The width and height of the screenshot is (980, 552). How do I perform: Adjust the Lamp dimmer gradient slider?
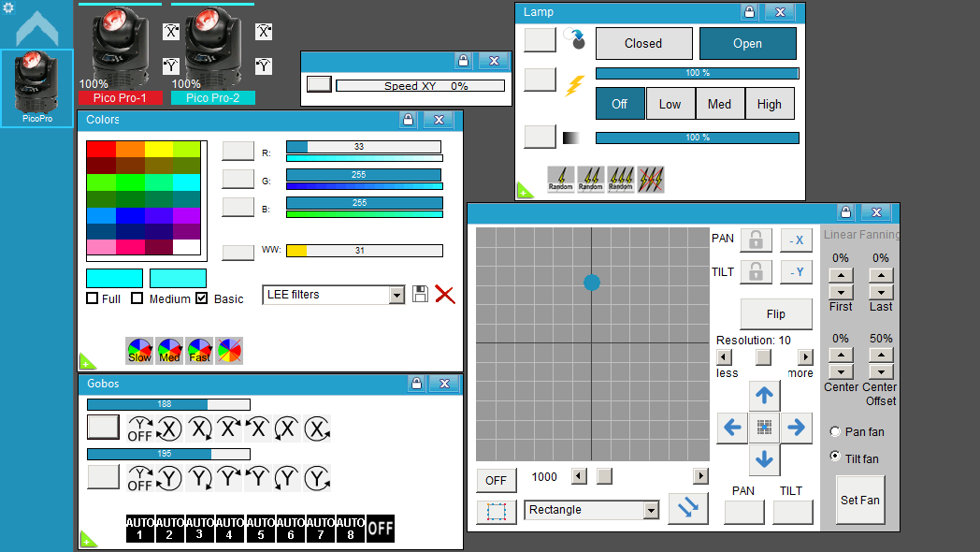[698, 138]
